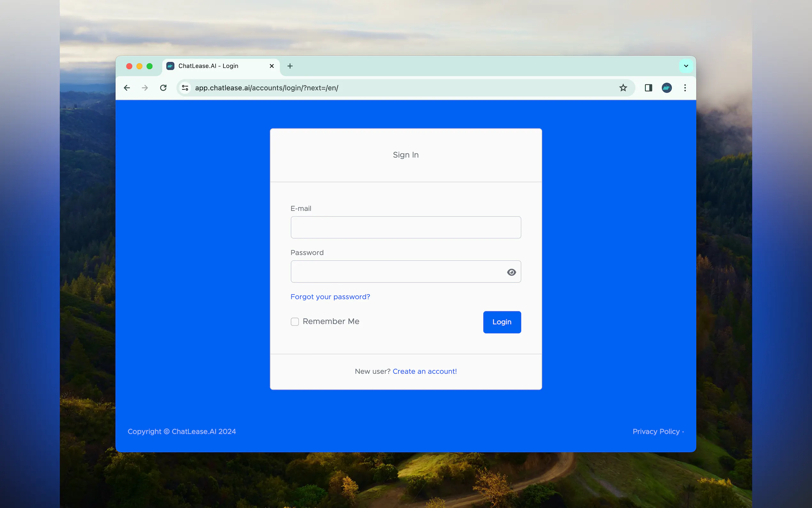This screenshot has height=508, width=812.
Task: Close the ChatLease.AI login tab
Action: [x=271, y=66]
